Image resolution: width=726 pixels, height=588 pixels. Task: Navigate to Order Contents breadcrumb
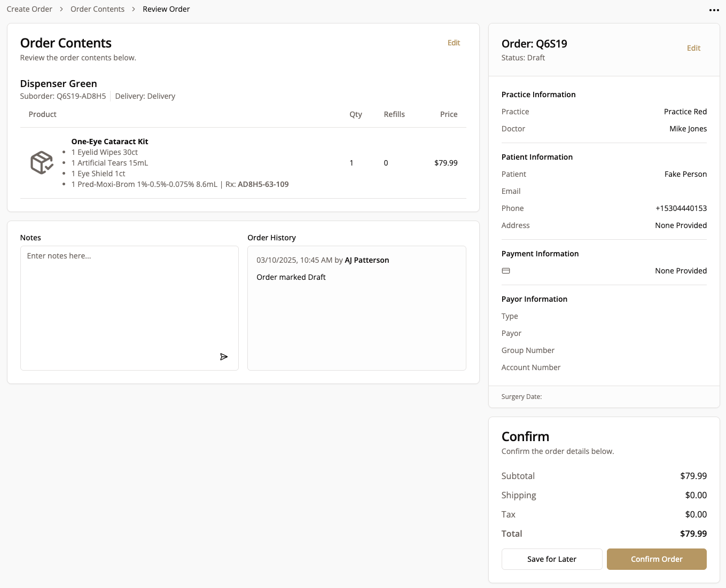coord(97,9)
